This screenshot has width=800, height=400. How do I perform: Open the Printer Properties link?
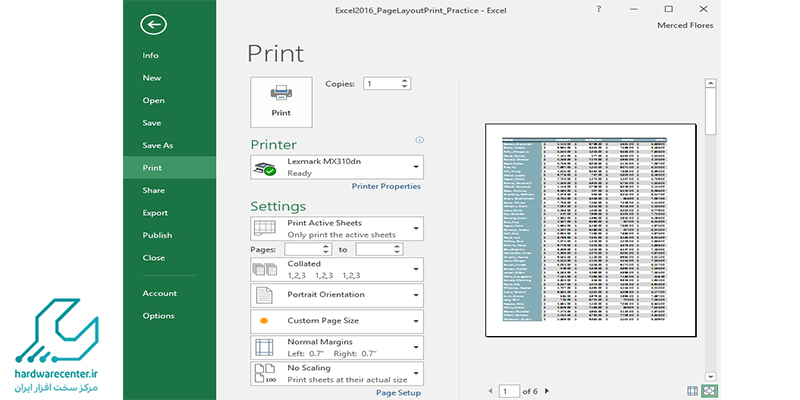point(386,186)
